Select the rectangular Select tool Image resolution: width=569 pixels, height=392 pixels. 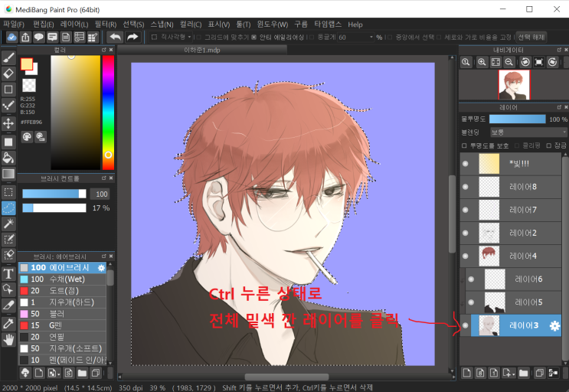click(x=8, y=192)
